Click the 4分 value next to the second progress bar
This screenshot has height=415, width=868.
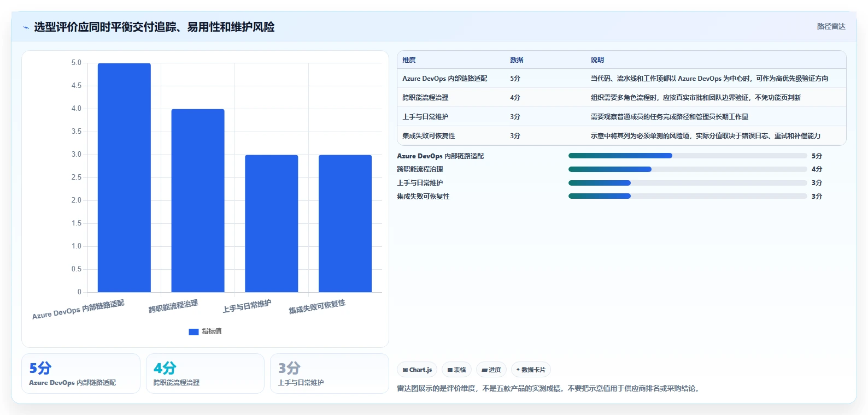[x=817, y=169]
